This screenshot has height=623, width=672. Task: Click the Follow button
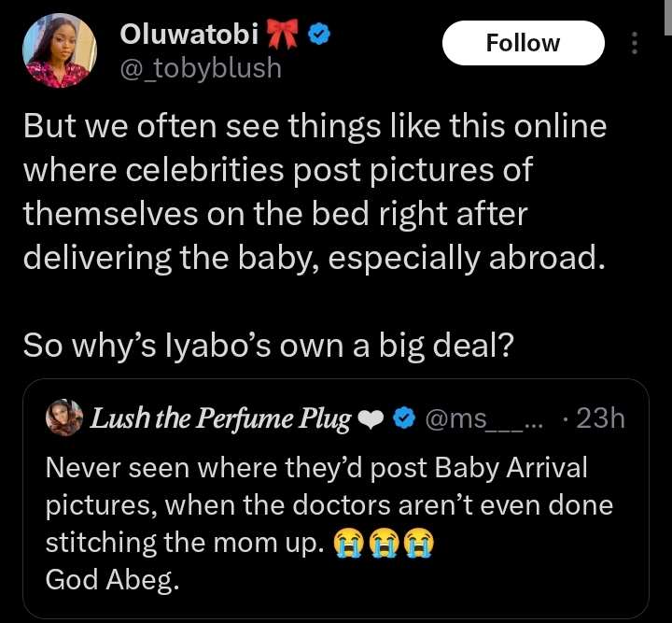pyautogui.click(x=523, y=43)
